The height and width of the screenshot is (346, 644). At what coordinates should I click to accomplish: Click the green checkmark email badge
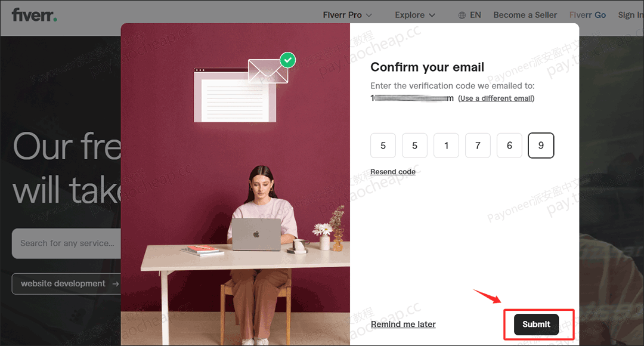(x=288, y=60)
